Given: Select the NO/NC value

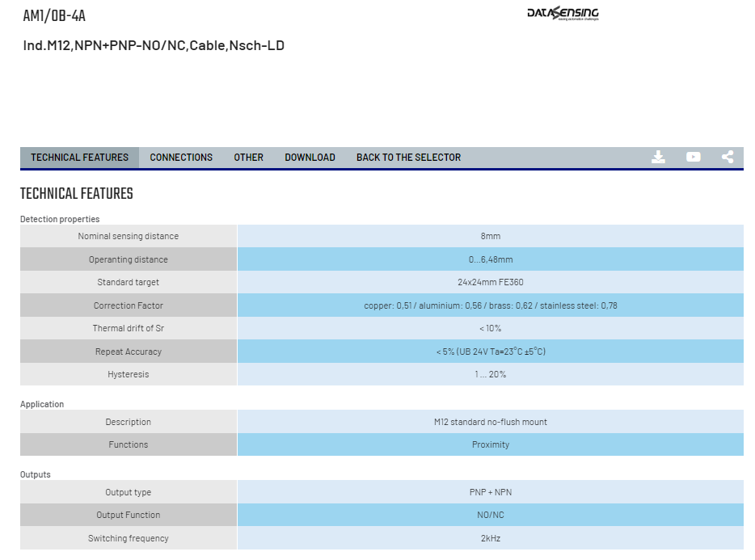Looking at the screenshot, I should click(491, 515).
